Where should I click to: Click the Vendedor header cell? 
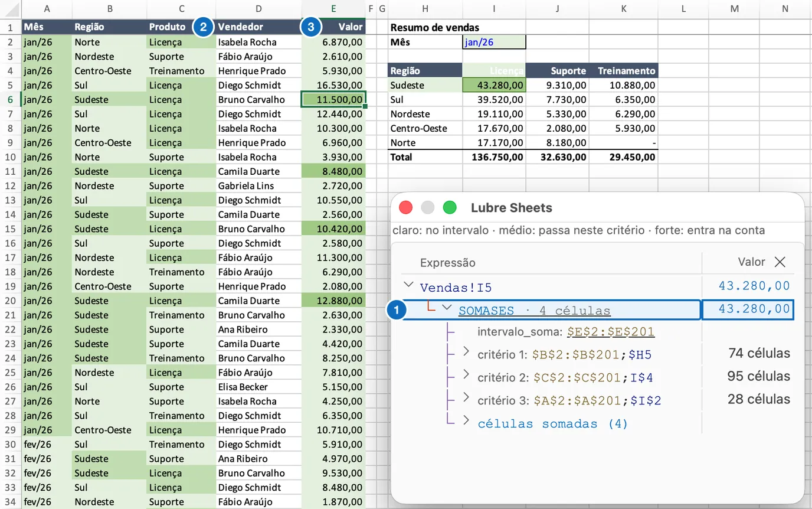pos(258,27)
